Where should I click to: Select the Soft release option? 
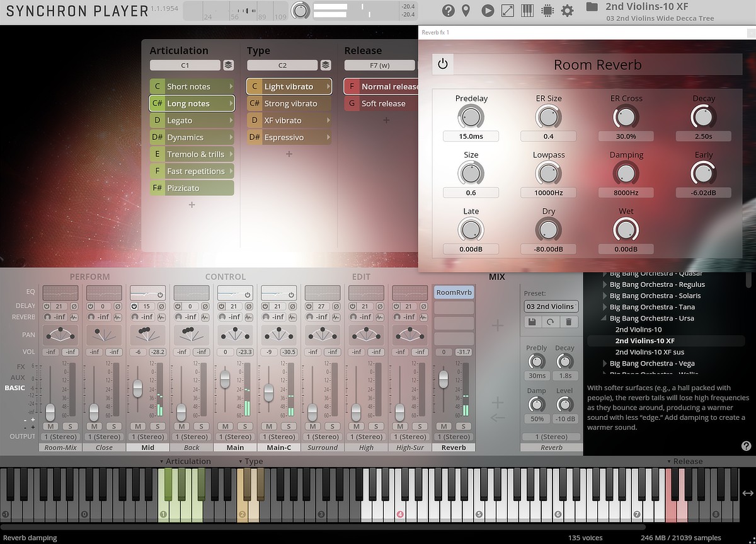[381, 103]
